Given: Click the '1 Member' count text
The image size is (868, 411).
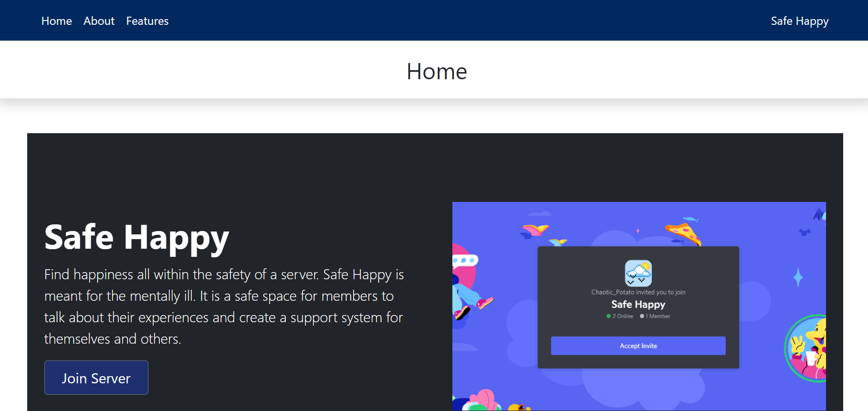Looking at the screenshot, I should [x=655, y=316].
